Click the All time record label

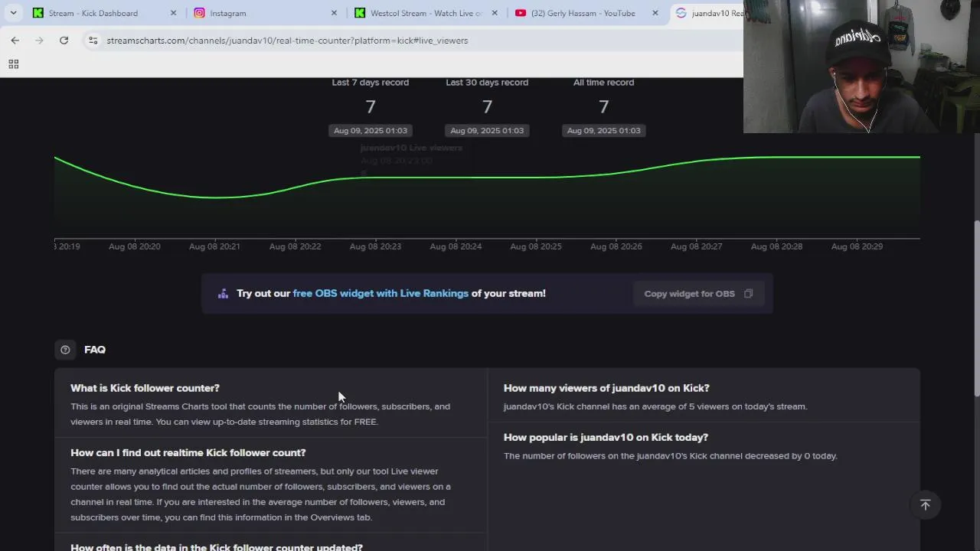point(603,83)
